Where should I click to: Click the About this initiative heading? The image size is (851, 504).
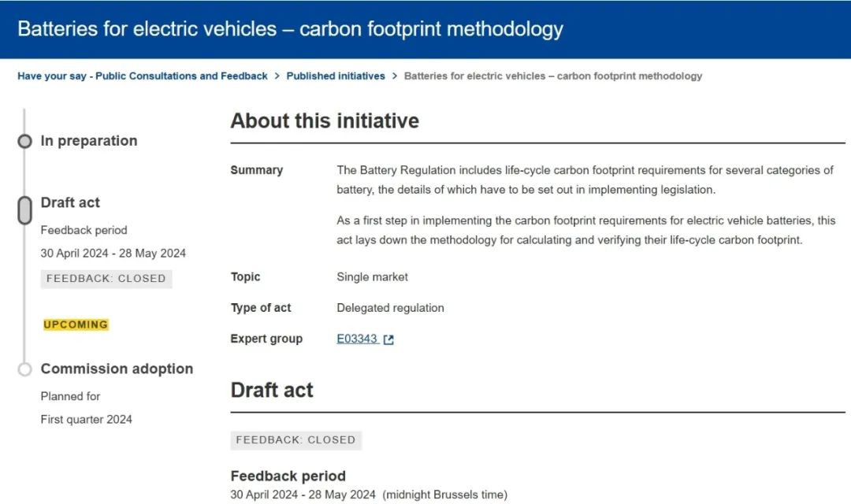(x=325, y=120)
